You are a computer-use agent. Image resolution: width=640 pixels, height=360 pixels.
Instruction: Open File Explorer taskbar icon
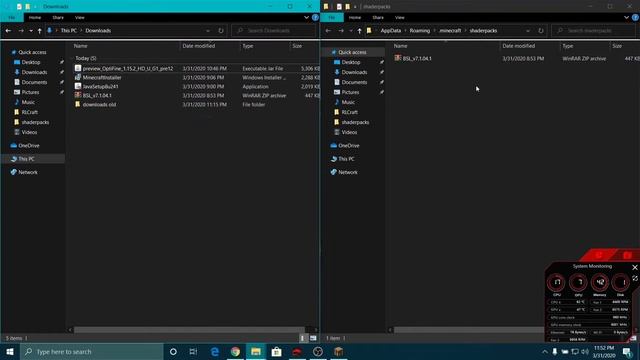(x=256, y=351)
